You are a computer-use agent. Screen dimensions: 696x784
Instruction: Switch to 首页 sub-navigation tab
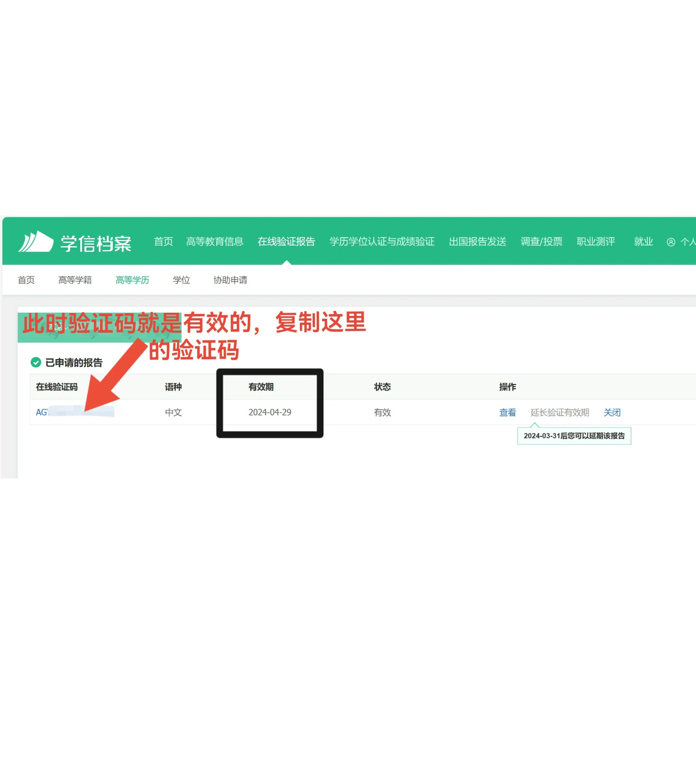point(26,280)
